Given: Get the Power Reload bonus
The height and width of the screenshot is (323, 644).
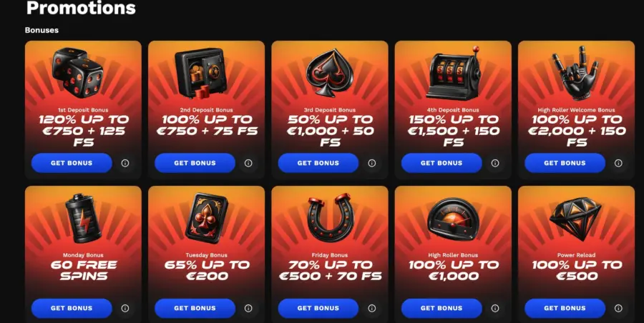Looking at the screenshot, I should pyautogui.click(x=565, y=308).
